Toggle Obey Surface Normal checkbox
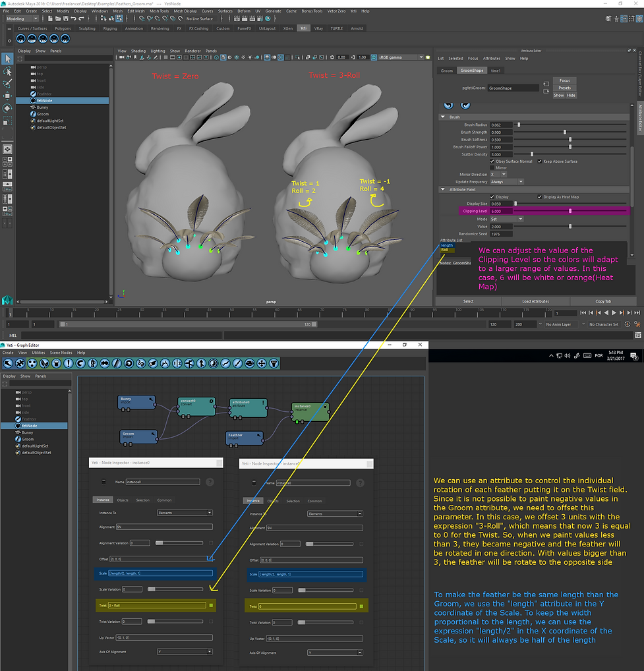 tap(492, 161)
